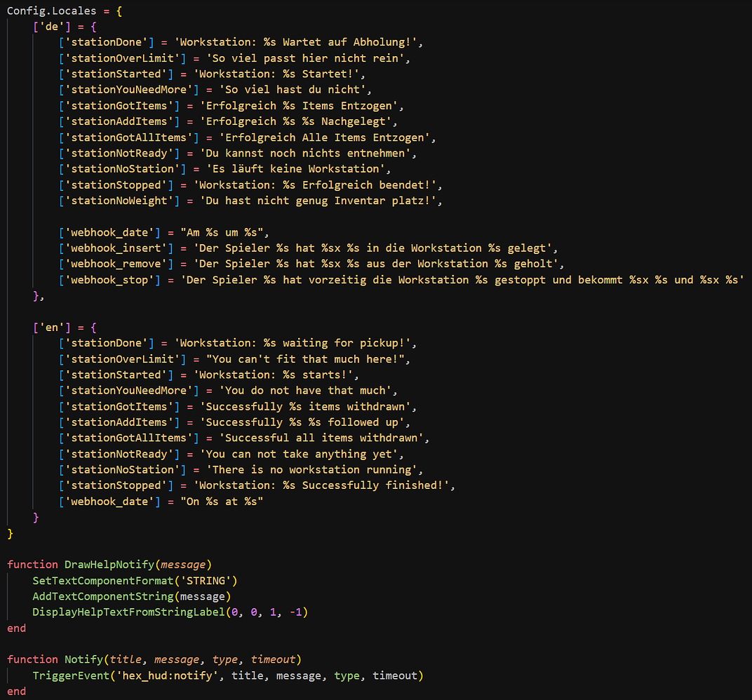752x700 pixels.
Task: Click the "On %s at %s" string
Action: pos(221,502)
